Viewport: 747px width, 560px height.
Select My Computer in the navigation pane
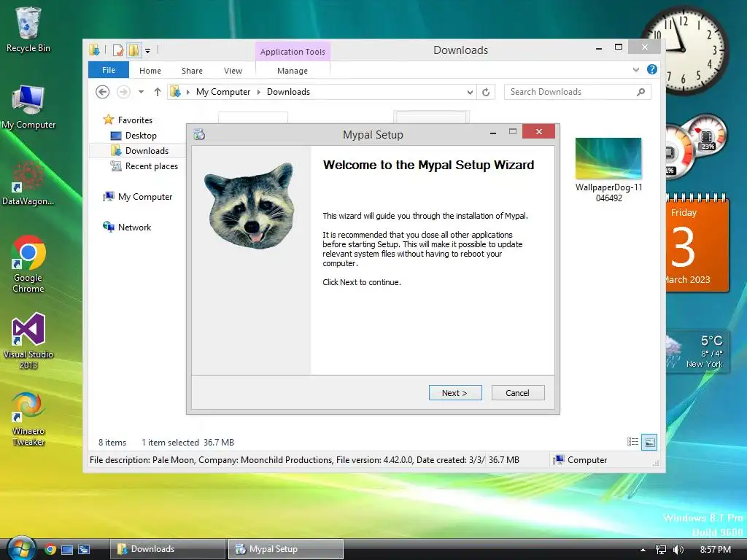[x=137, y=197]
